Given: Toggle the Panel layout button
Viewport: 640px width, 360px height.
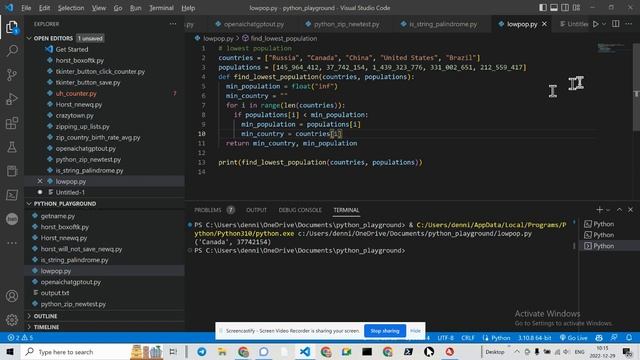Looking at the screenshot, I should 554,8.
